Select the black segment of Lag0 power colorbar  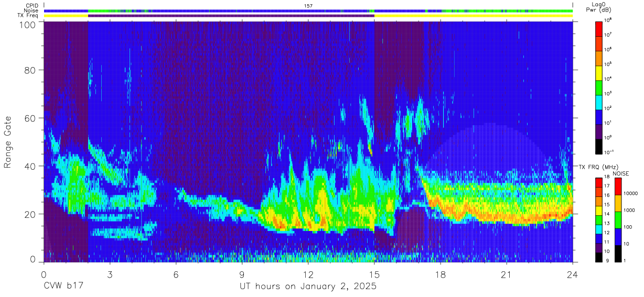click(x=599, y=146)
